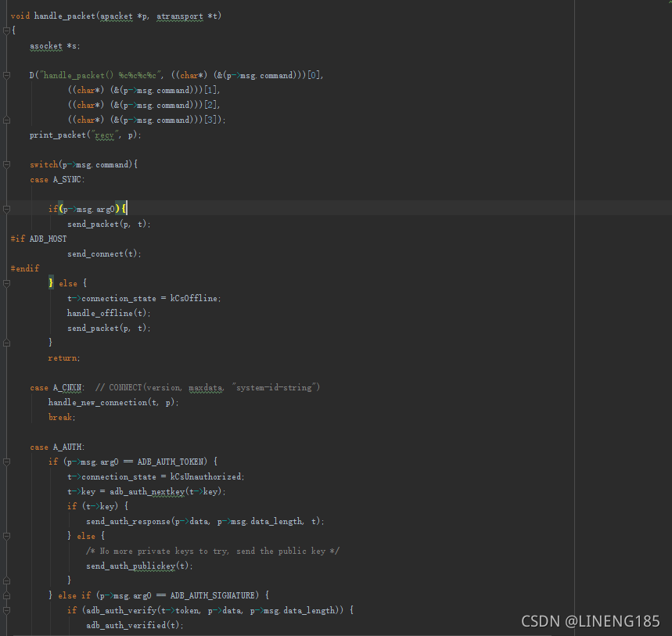Image resolution: width=672 pixels, height=636 pixels.
Task: Fold the if(p->msg.arg0) block
Action: click(6, 209)
